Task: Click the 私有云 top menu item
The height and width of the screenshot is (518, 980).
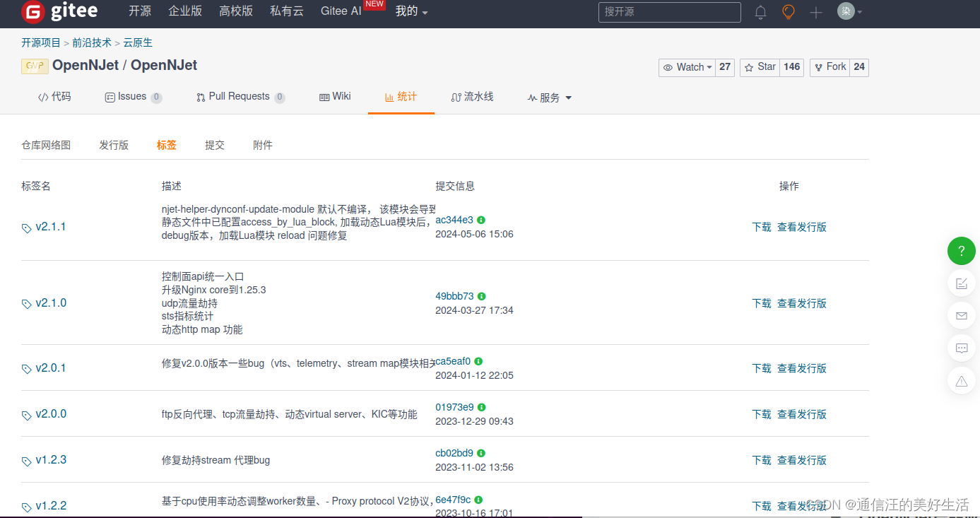Action: 287,11
